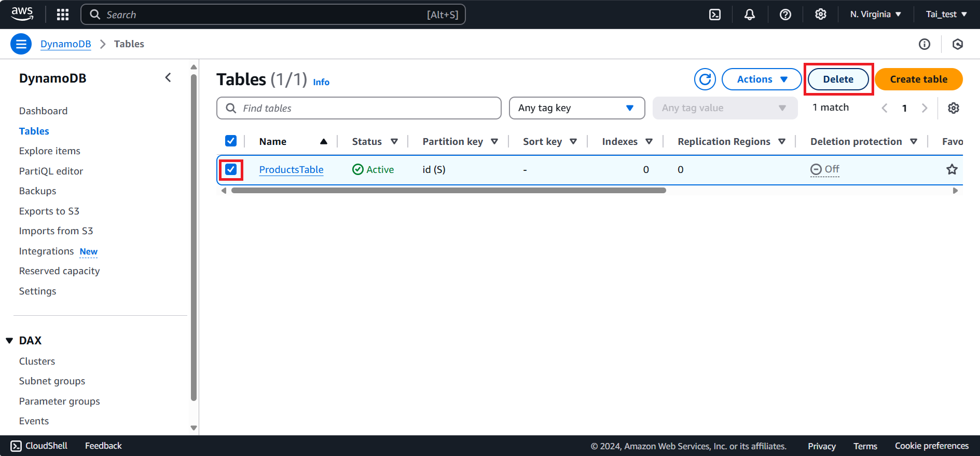Image resolution: width=980 pixels, height=456 pixels.
Task: Click the sidebar vertical scrollbar
Action: [x=194, y=237]
